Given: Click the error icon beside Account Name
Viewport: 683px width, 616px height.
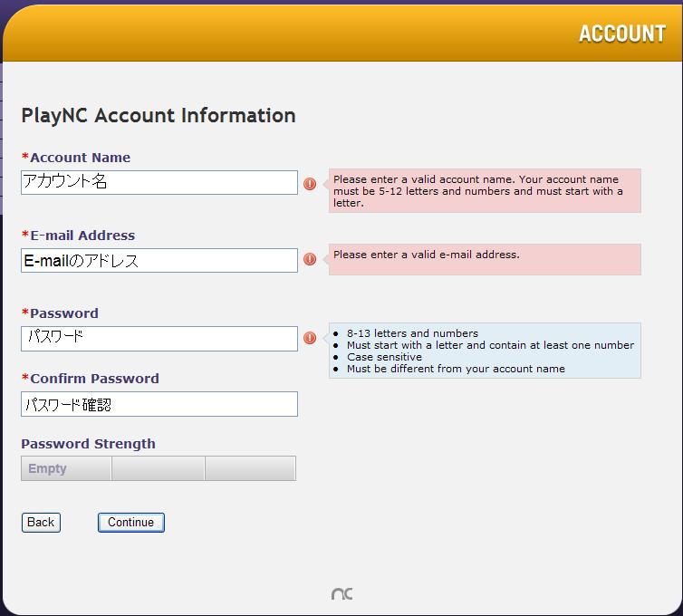Looking at the screenshot, I should (x=310, y=183).
